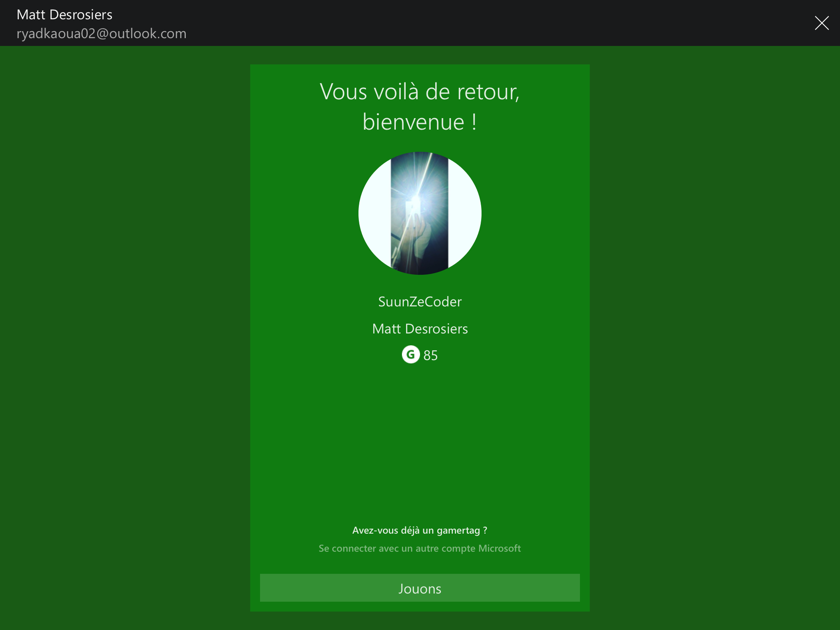Click the white right edge of the avatar circle
This screenshot has height=630, width=840.
coord(465,213)
